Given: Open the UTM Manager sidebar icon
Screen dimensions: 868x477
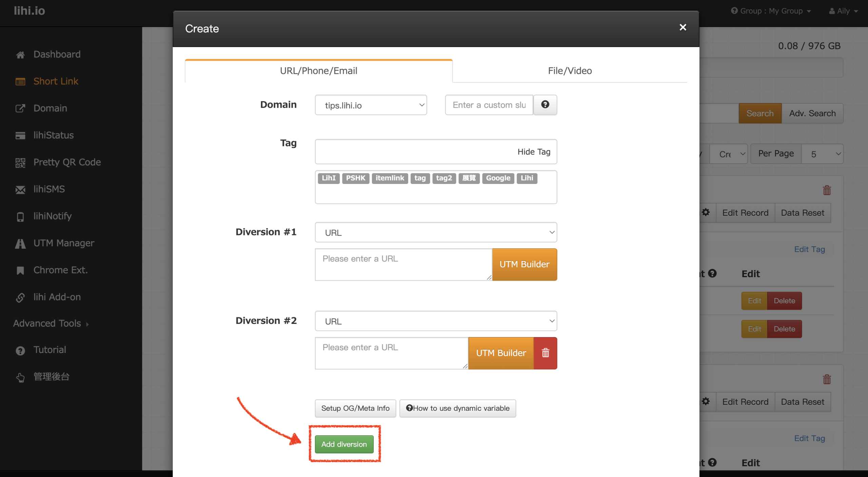Looking at the screenshot, I should click(x=20, y=243).
